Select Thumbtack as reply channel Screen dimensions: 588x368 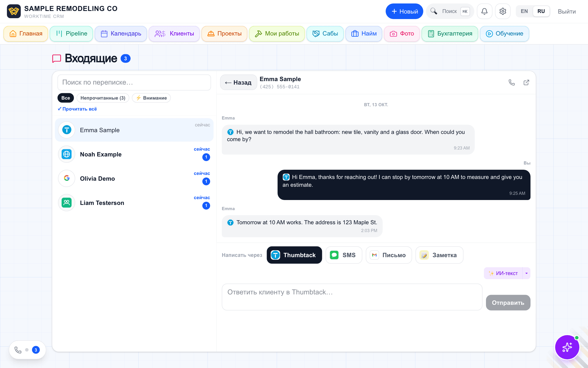click(x=294, y=255)
